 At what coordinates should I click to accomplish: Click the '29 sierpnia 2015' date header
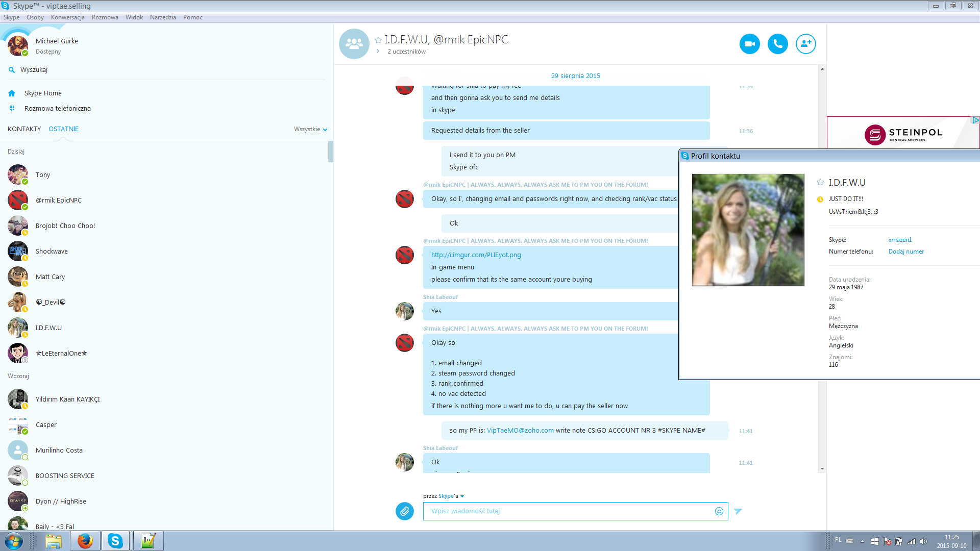tap(575, 76)
